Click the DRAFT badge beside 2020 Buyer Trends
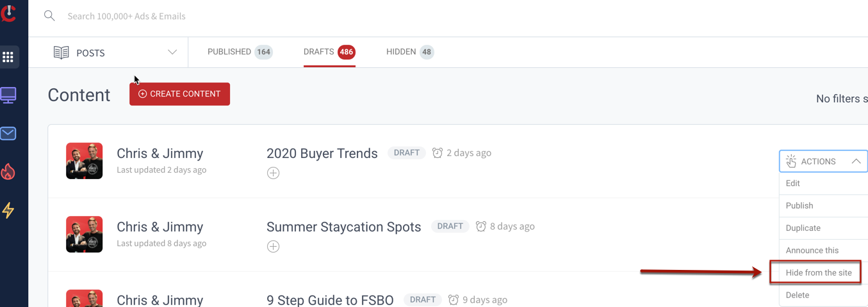 tap(407, 153)
